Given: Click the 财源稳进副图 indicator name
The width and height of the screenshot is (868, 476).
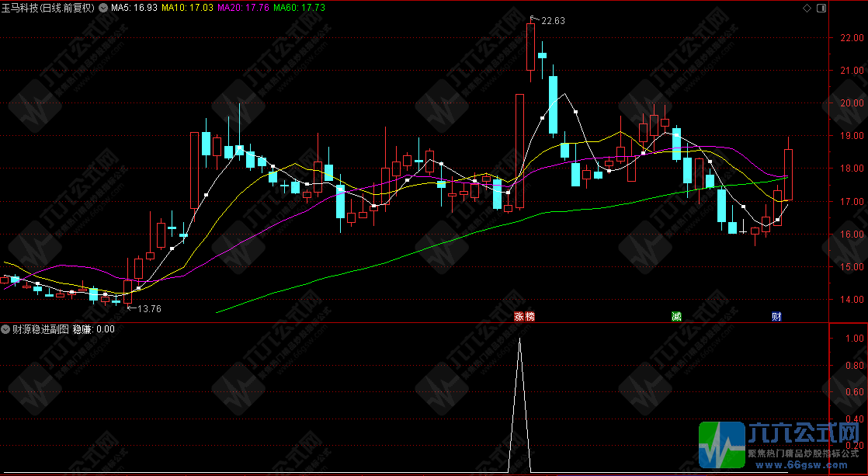Looking at the screenshot, I should (x=40, y=328).
